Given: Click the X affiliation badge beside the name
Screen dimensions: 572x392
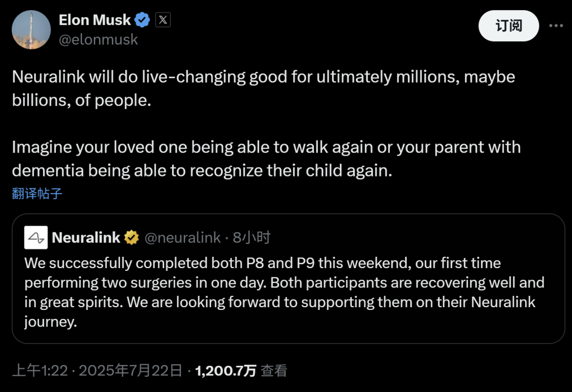Looking at the screenshot, I should click(163, 20).
